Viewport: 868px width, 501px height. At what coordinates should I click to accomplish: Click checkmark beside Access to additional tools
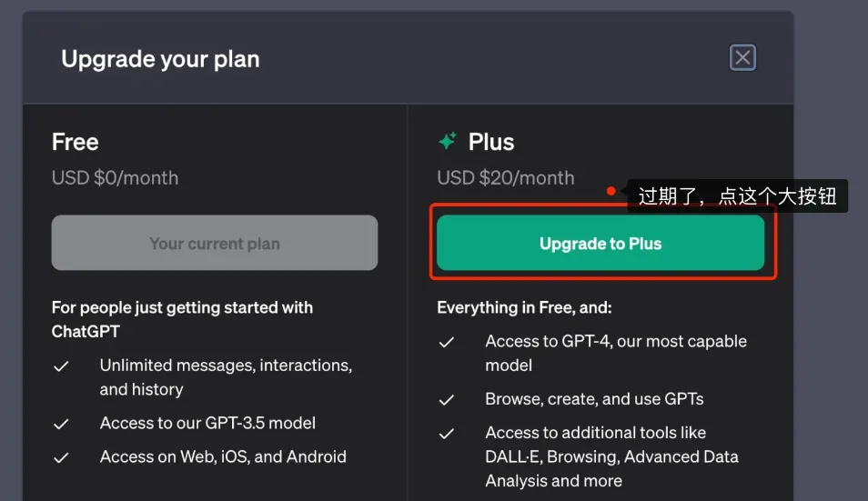[446, 434]
